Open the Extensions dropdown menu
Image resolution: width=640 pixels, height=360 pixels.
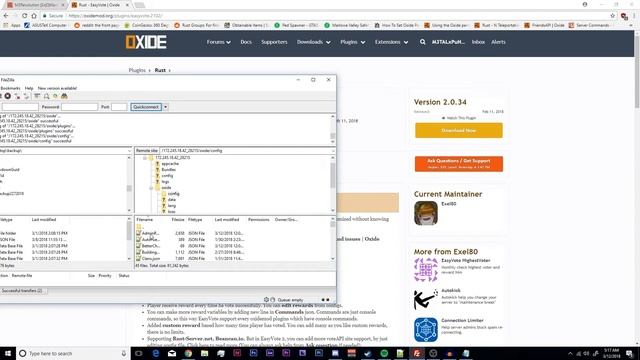click(x=391, y=42)
